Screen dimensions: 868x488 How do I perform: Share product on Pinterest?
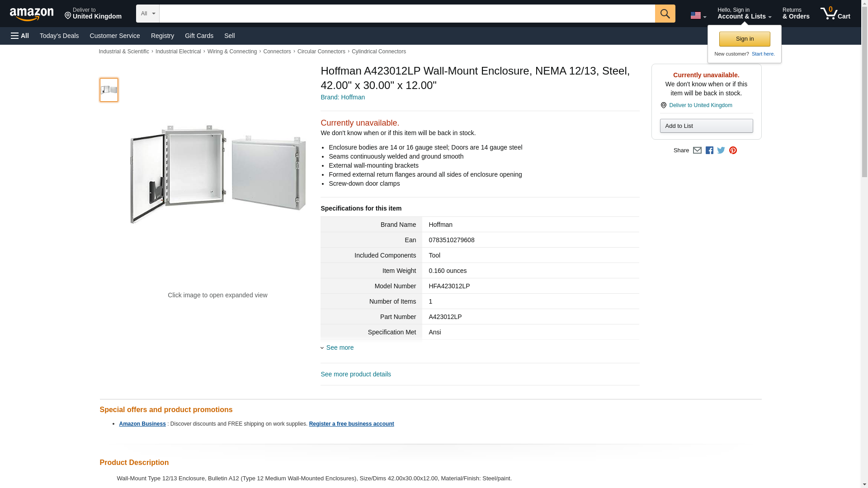pyautogui.click(x=733, y=150)
